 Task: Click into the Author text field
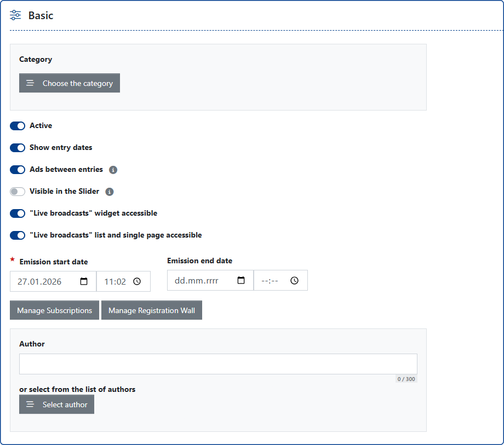[x=218, y=364]
